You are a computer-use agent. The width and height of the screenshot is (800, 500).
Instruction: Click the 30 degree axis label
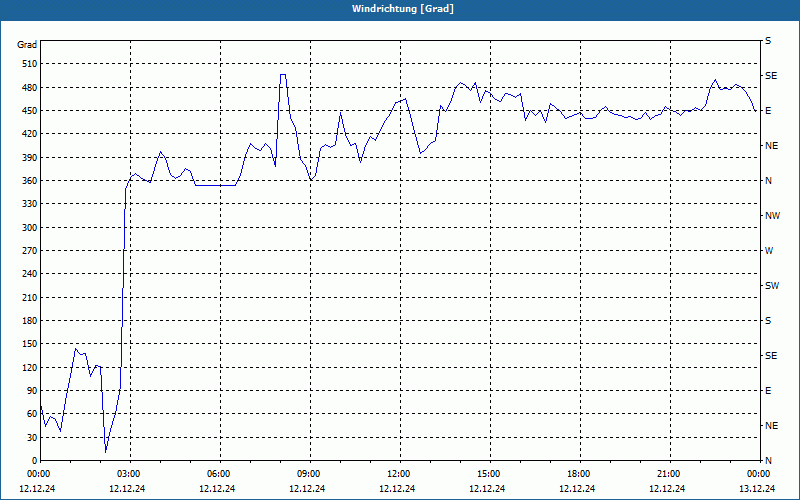(x=32, y=437)
